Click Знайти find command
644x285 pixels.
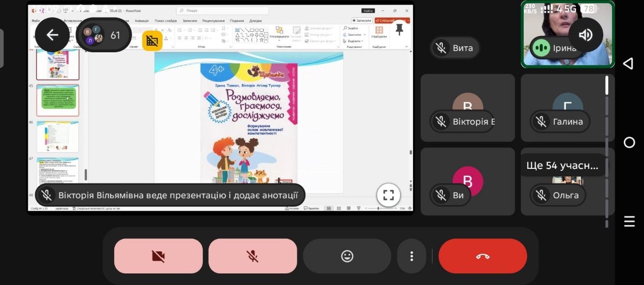[x=350, y=29]
